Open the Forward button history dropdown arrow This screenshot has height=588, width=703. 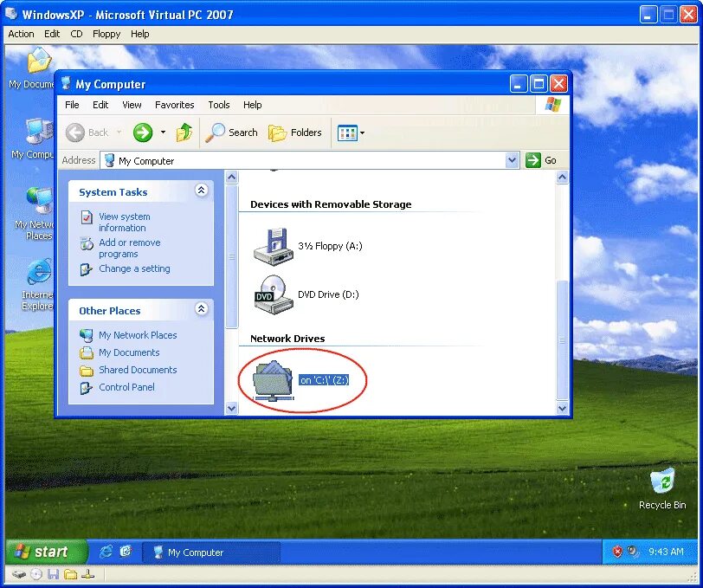163,132
